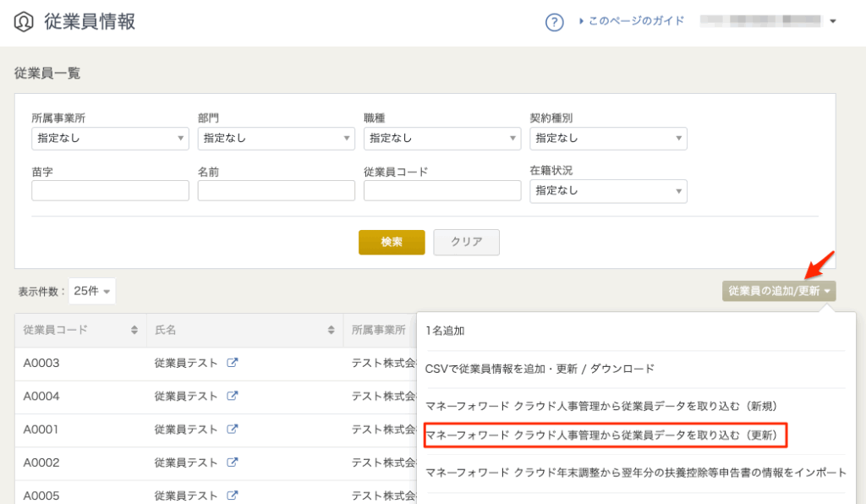Open the 契約種別 dropdown
Screen dimensions: 866x504
pyautogui.click(x=608, y=138)
